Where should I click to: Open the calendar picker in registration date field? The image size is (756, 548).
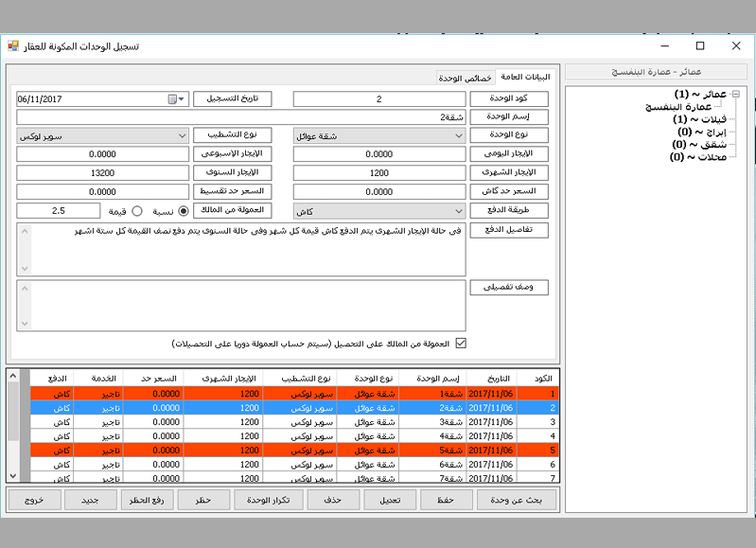[172, 98]
